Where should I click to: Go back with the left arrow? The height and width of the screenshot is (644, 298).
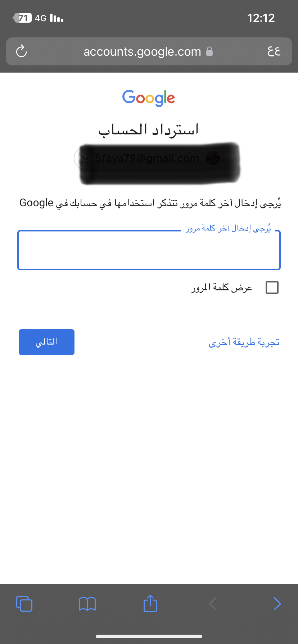[x=213, y=604]
